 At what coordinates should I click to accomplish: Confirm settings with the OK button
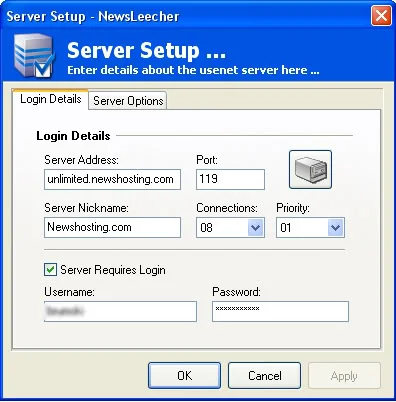[184, 376]
